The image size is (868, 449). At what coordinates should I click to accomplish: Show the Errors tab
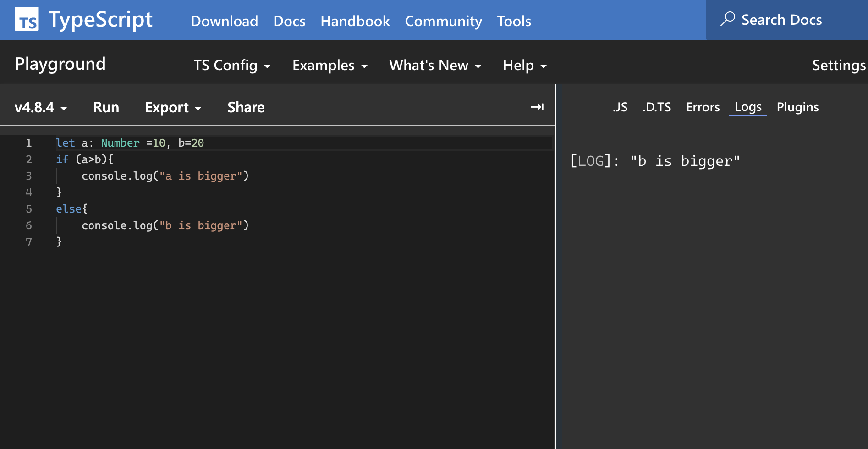click(x=703, y=107)
